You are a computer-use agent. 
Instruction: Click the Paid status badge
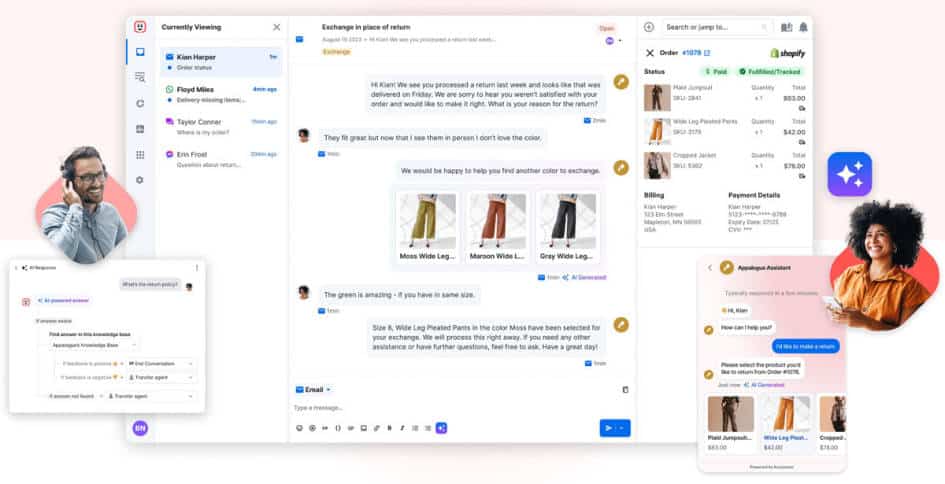716,71
